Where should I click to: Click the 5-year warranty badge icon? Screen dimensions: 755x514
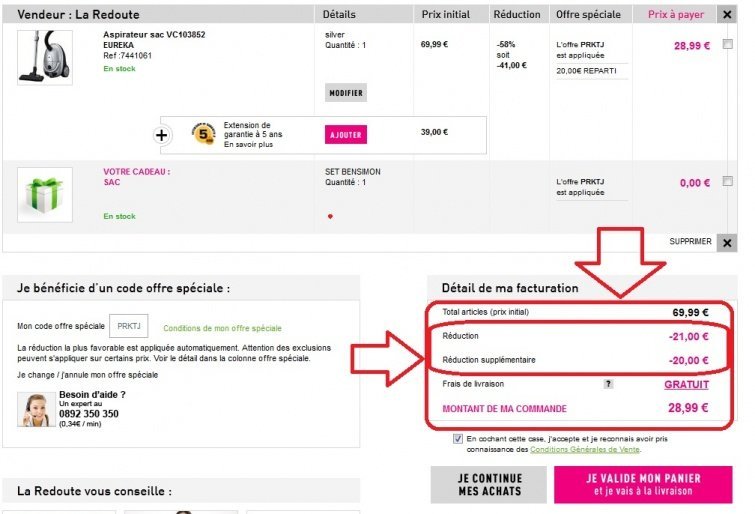(x=204, y=133)
